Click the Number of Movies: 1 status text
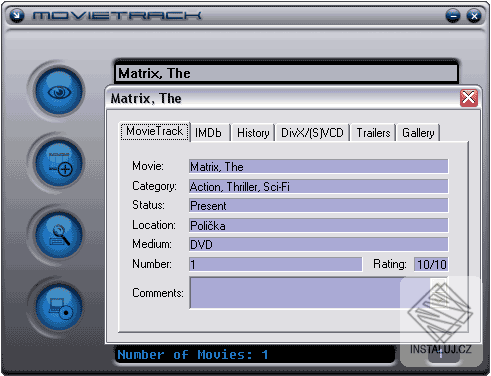Viewport: 491px width, 376px height. tap(193, 355)
